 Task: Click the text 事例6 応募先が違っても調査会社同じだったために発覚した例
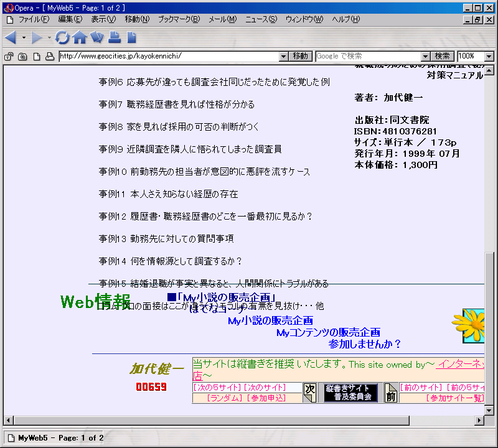tap(214, 82)
